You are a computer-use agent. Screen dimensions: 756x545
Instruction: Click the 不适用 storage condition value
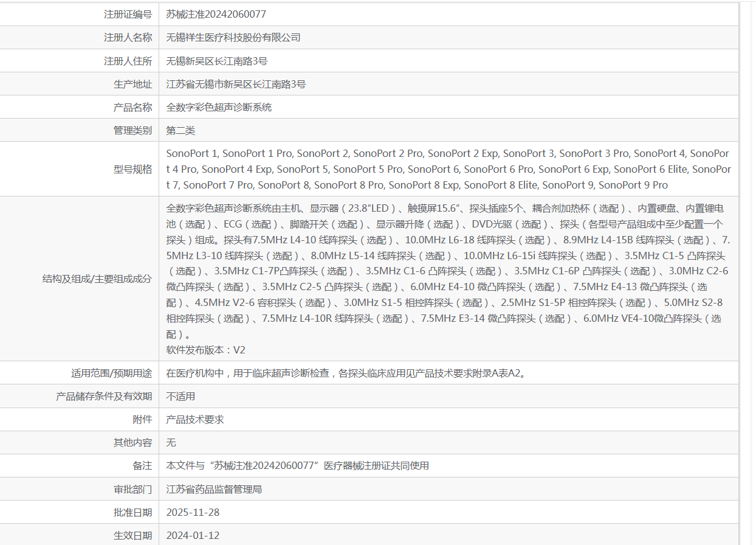pos(180,396)
